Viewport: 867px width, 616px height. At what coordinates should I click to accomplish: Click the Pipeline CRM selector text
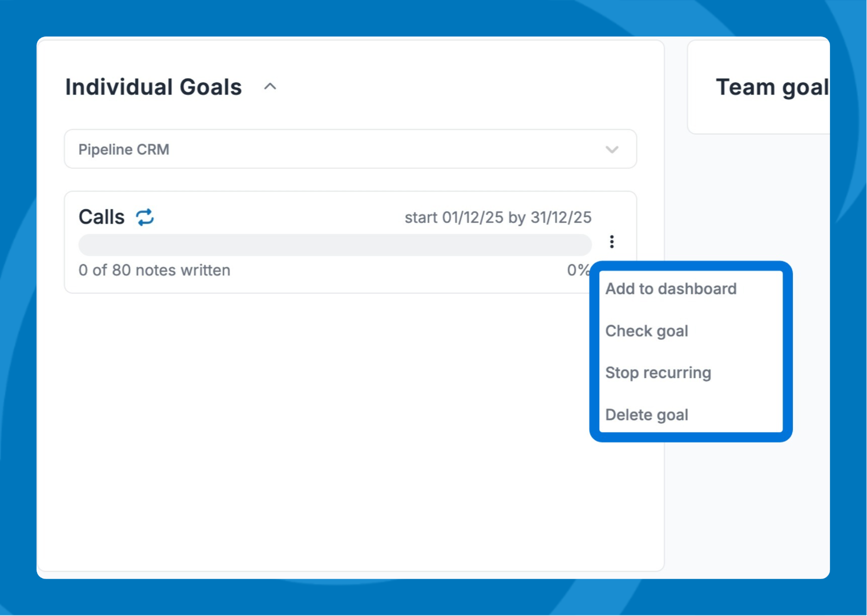tap(124, 149)
